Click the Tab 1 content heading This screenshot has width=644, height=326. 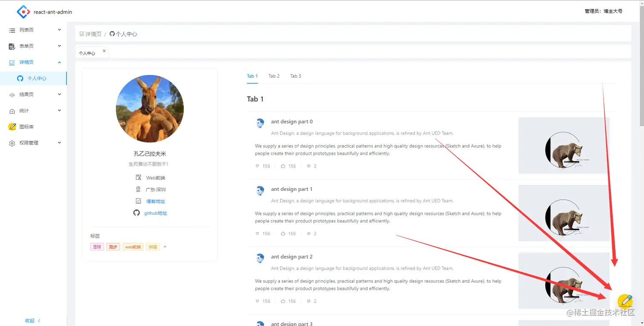click(255, 99)
